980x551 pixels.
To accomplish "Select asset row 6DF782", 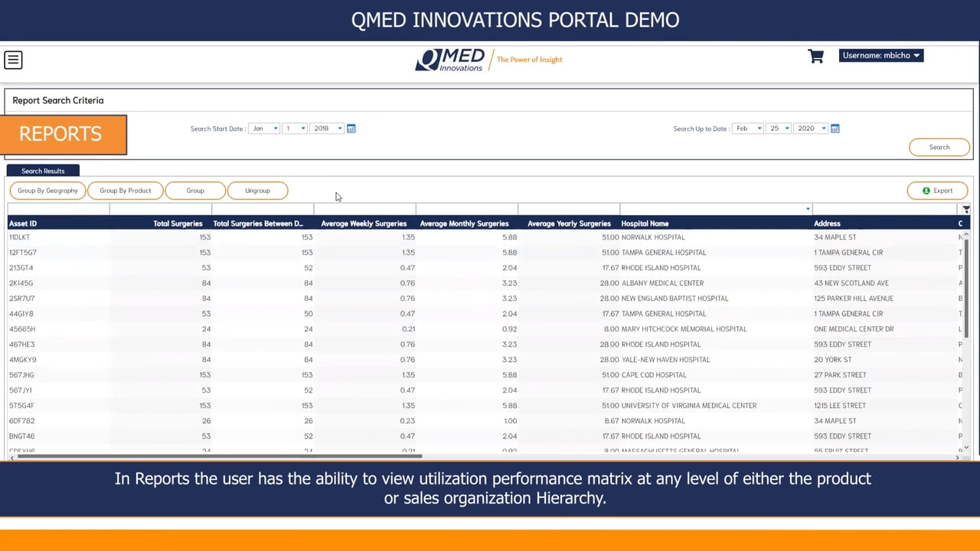I will click(x=485, y=421).
